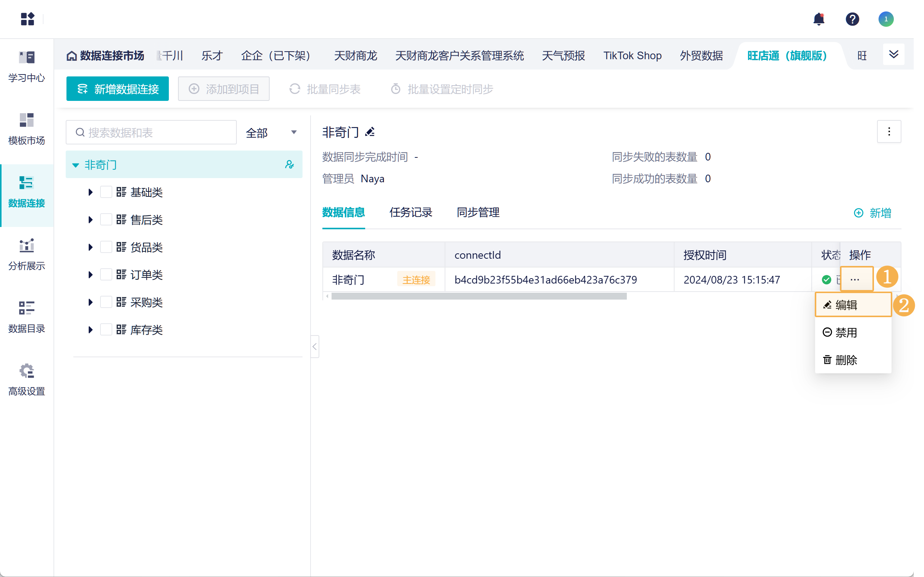
Task: Open the notifications bell icon
Action: (819, 19)
